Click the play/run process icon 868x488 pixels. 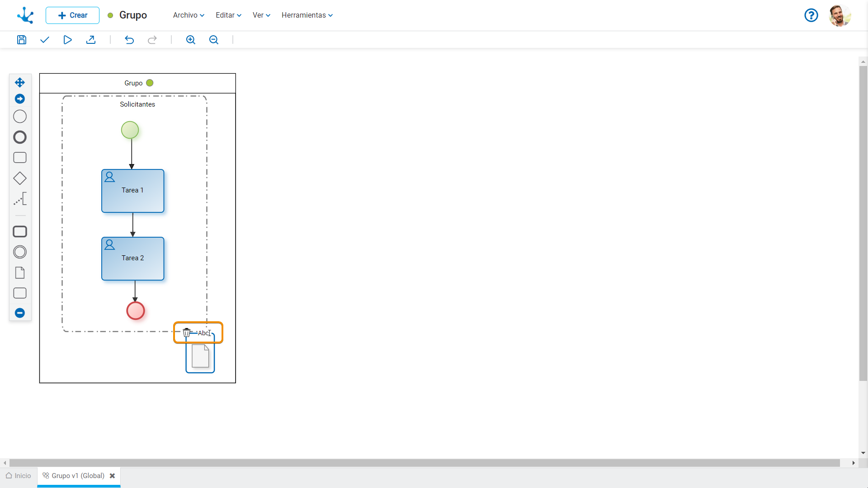pos(67,40)
